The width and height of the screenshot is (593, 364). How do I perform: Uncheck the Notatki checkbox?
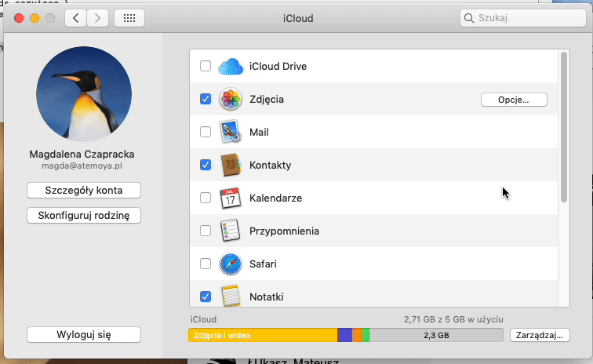206,297
